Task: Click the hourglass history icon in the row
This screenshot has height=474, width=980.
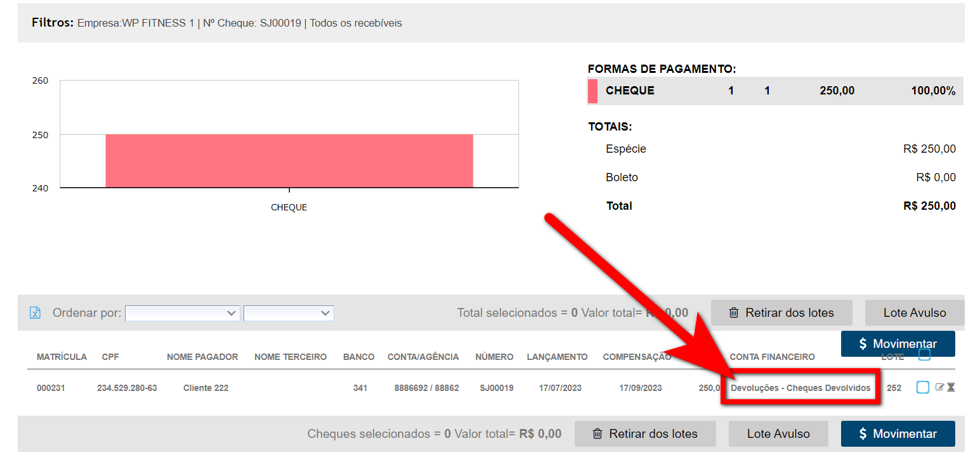Action: [951, 387]
